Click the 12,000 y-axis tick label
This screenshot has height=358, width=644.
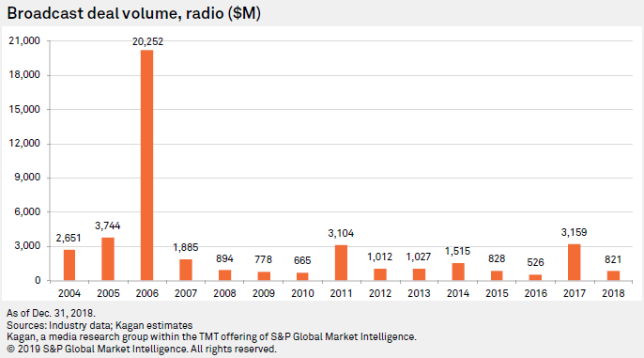pos(24,144)
